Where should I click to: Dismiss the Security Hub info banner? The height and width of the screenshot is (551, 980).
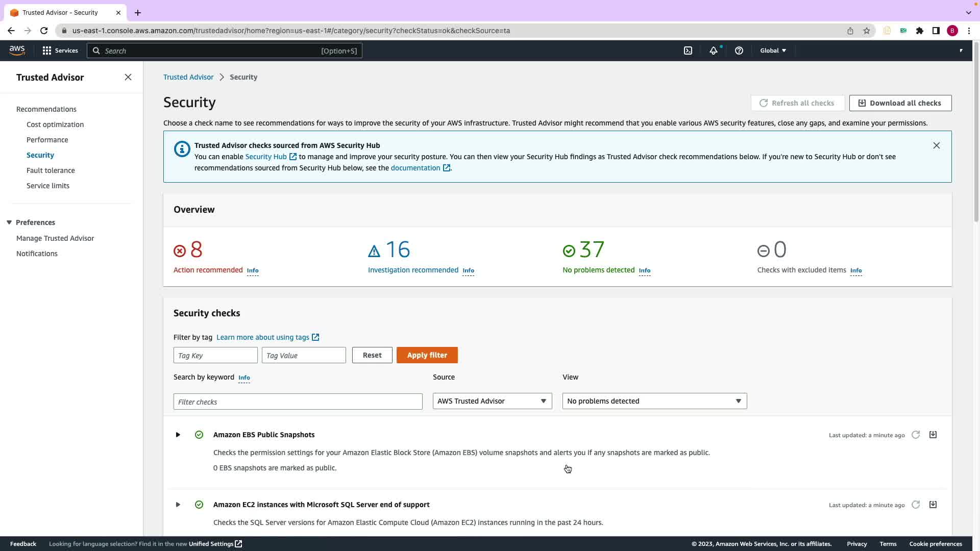pyautogui.click(x=936, y=145)
